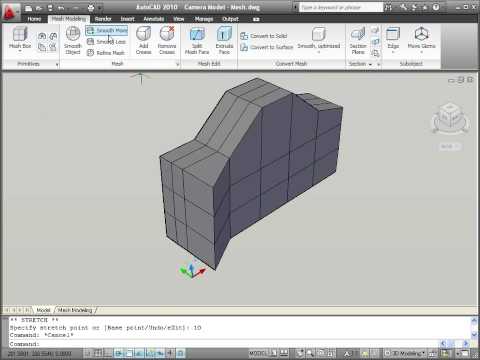Switch to the Render ribbon tab
Image resolution: width=480 pixels, height=360 pixels.
(x=103, y=19)
